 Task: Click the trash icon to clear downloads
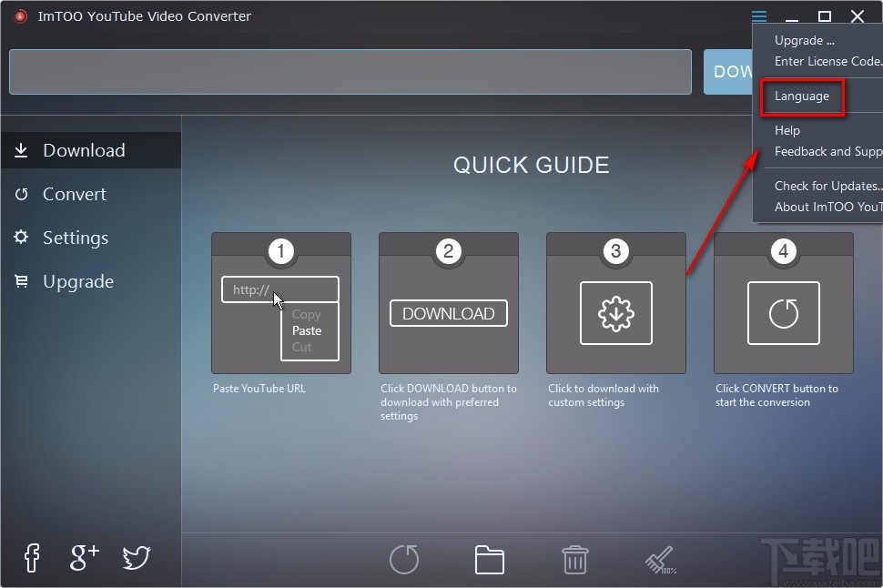pyautogui.click(x=574, y=560)
